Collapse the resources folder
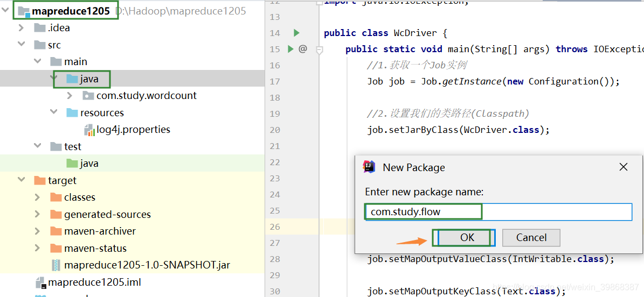 pos(53,112)
